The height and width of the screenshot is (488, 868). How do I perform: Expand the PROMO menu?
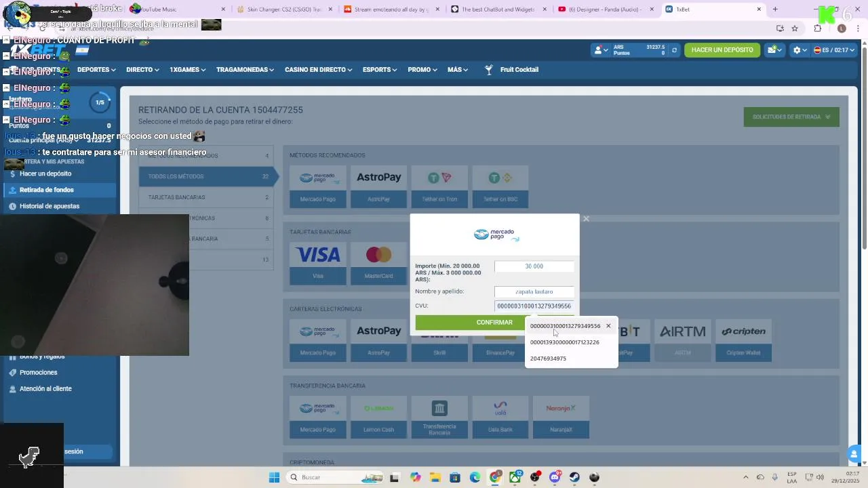point(422,69)
